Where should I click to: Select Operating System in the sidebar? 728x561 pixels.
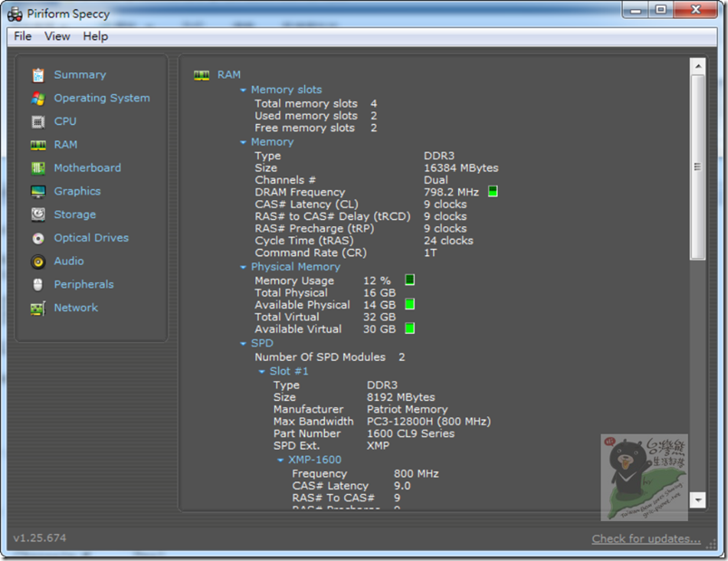click(101, 98)
